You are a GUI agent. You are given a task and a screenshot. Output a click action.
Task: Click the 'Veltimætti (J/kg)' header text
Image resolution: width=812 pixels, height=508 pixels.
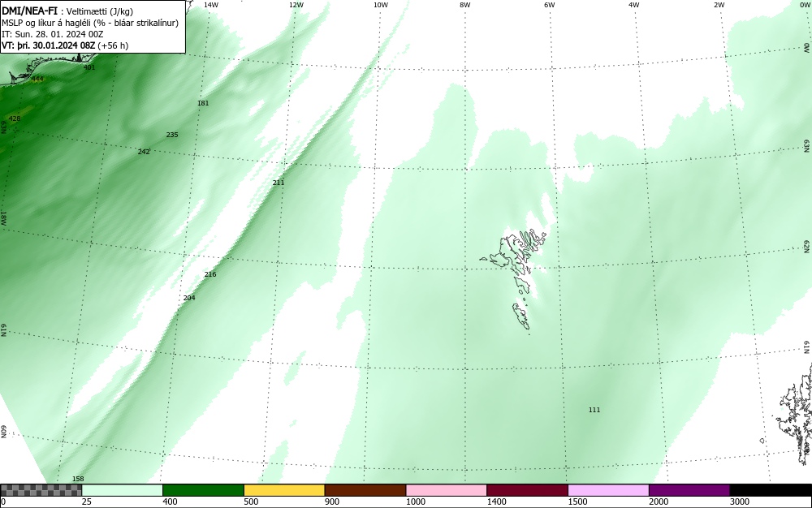pyautogui.click(x=99, y=11)
